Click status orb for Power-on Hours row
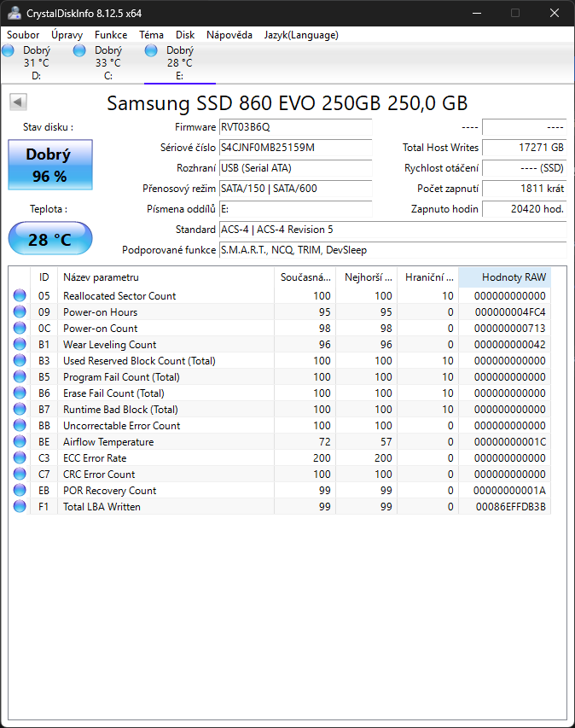Screen dimensions: 575x728 click(20, 312)
